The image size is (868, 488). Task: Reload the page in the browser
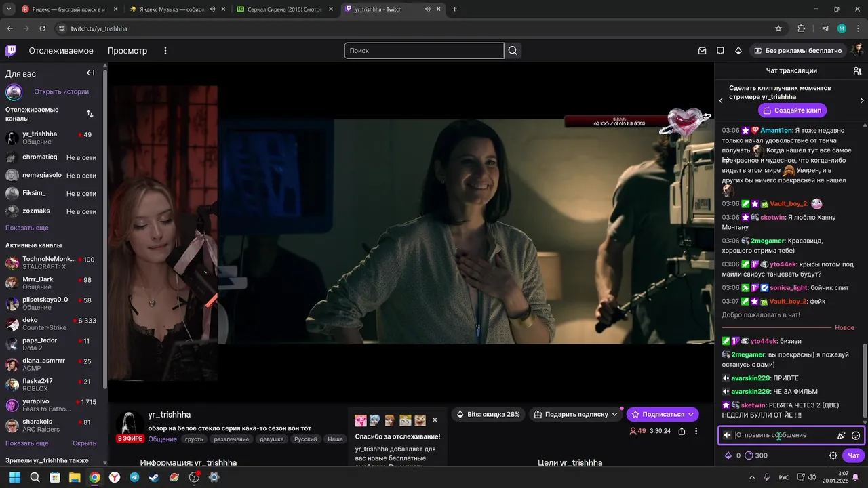tap(43, 28)
